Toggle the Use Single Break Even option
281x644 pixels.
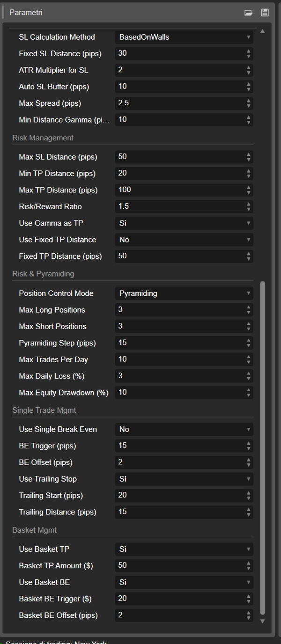184,429
